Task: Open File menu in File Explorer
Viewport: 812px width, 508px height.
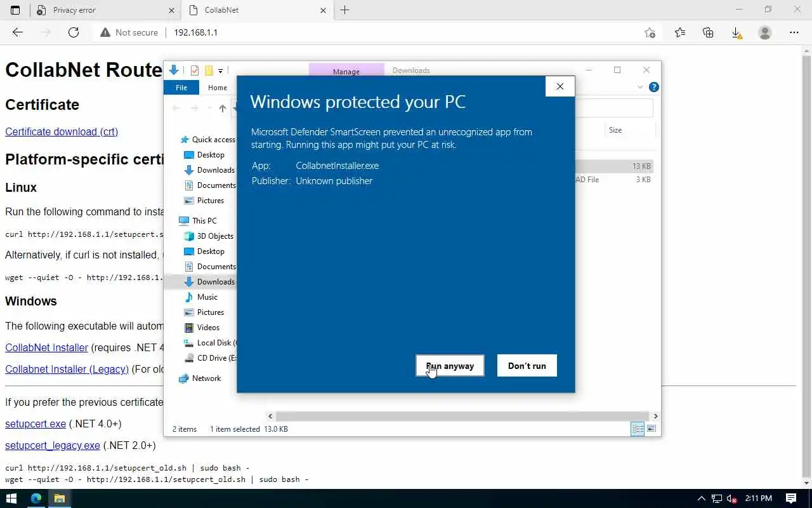Action: click(x=181, y=88)
